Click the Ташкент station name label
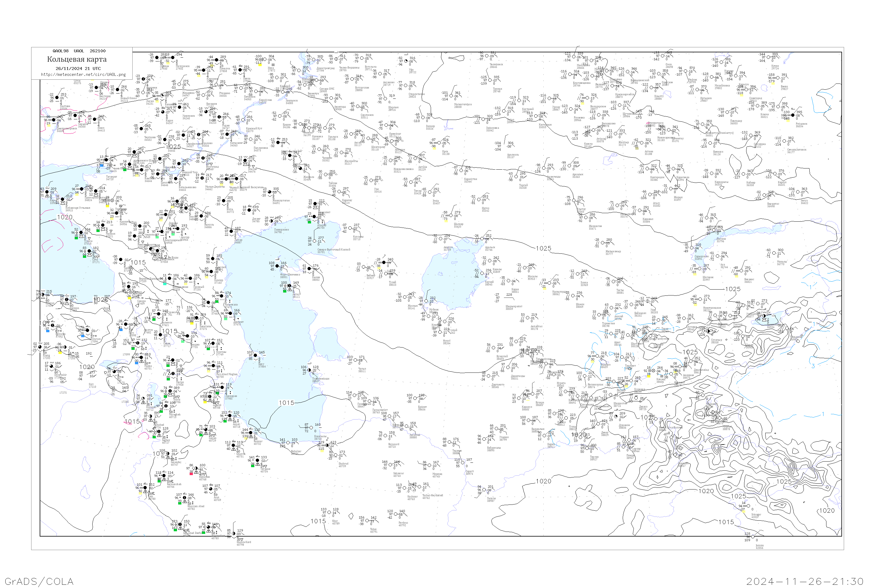The width and height of the screenshot is (882, 588). coord(630,366)
